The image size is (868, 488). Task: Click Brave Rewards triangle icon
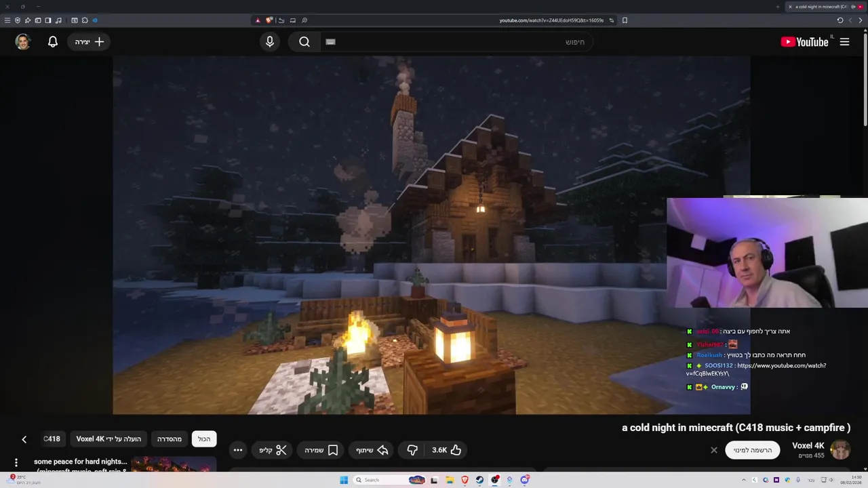pos(258,20)
